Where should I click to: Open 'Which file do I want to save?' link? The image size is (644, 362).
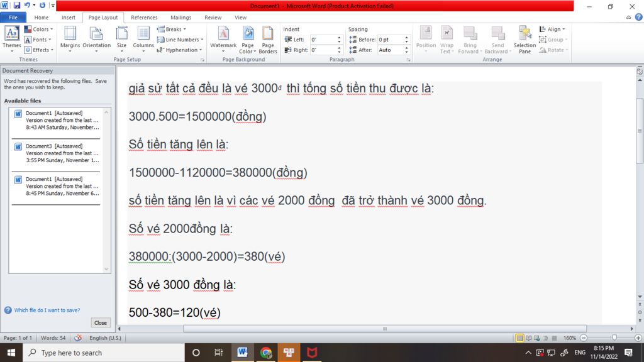pos(47,310)
